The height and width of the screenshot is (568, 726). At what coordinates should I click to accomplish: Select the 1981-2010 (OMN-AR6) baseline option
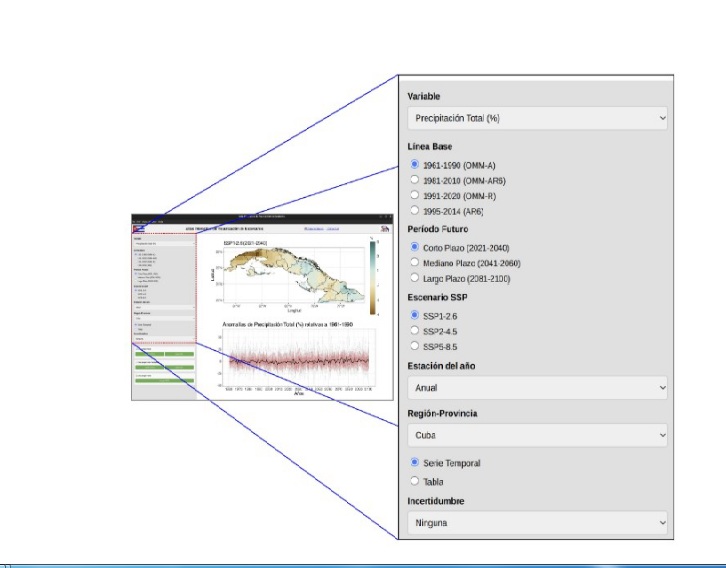(x=414, y=180)
